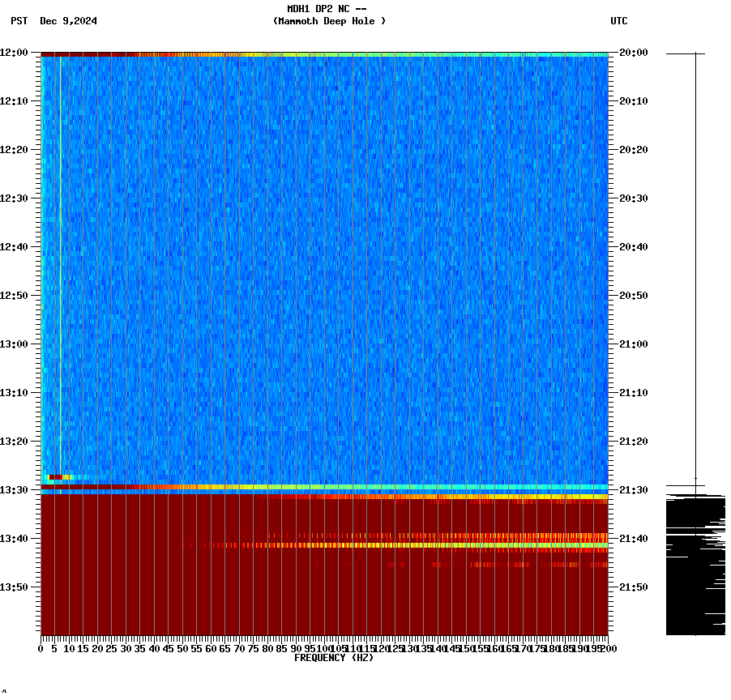The width and height of the screenshot is (731, 700).
Task: Click the yellow vertical line near 7 Hz
Action: click(x=60, y=243)
